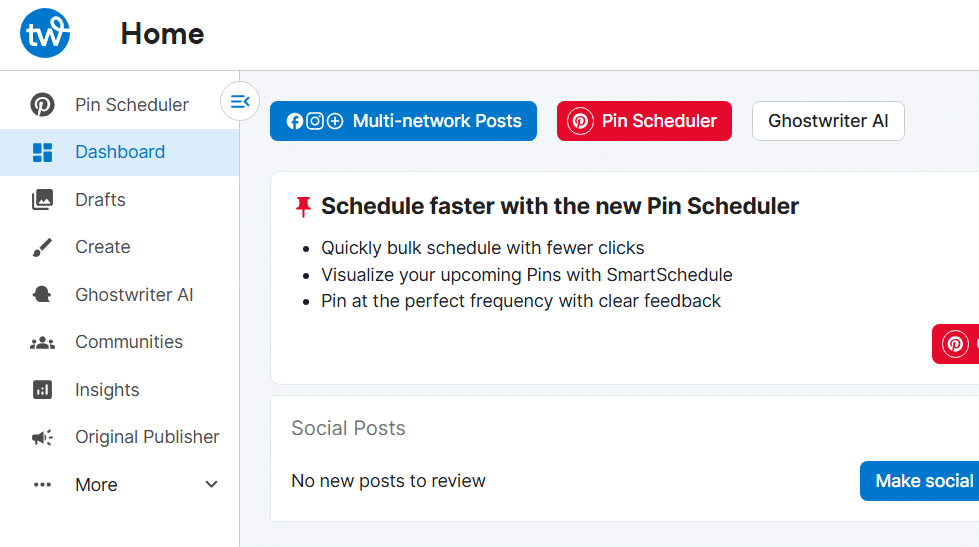Click the three-dots More icon
The image size is (979, 547).
[42, 485]
